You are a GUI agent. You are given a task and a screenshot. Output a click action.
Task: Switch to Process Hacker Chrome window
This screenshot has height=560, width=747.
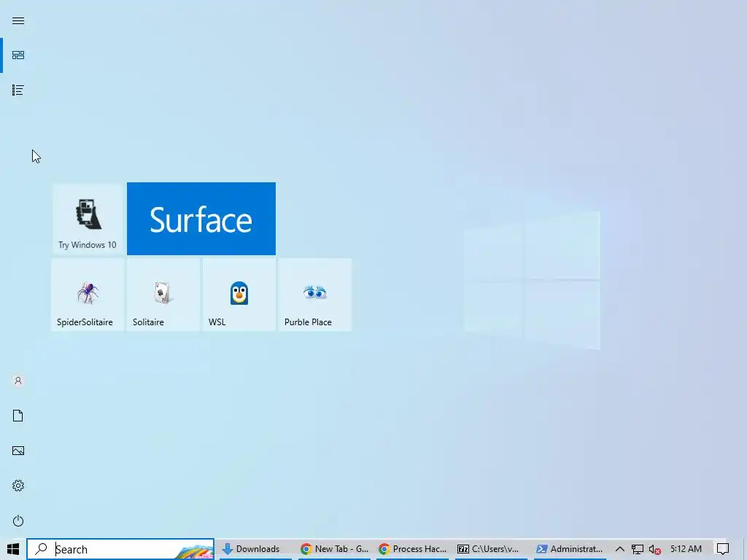(x=413, y=549)
